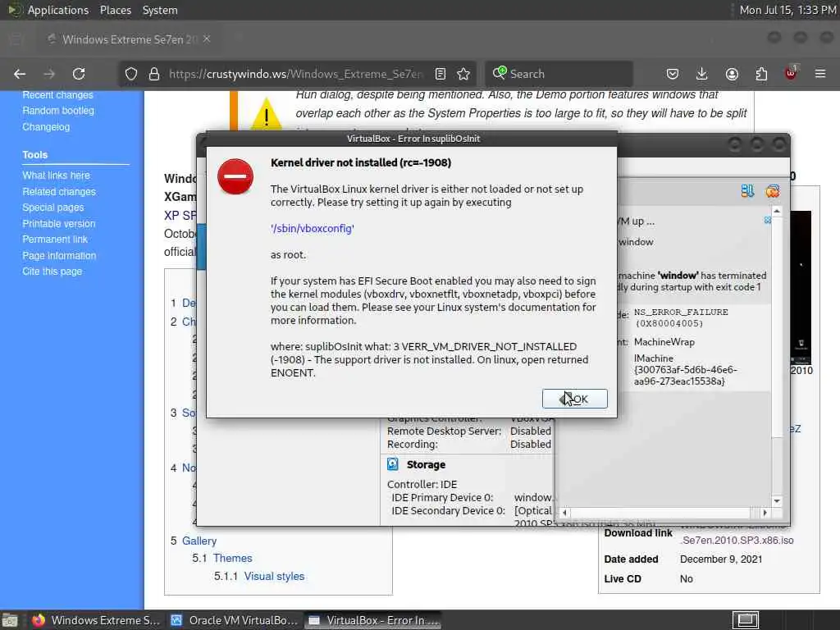Viewport: 840px width, 630px height.
Task: Click the Storage section header in VirtualBox
Action: pos(426,464)
